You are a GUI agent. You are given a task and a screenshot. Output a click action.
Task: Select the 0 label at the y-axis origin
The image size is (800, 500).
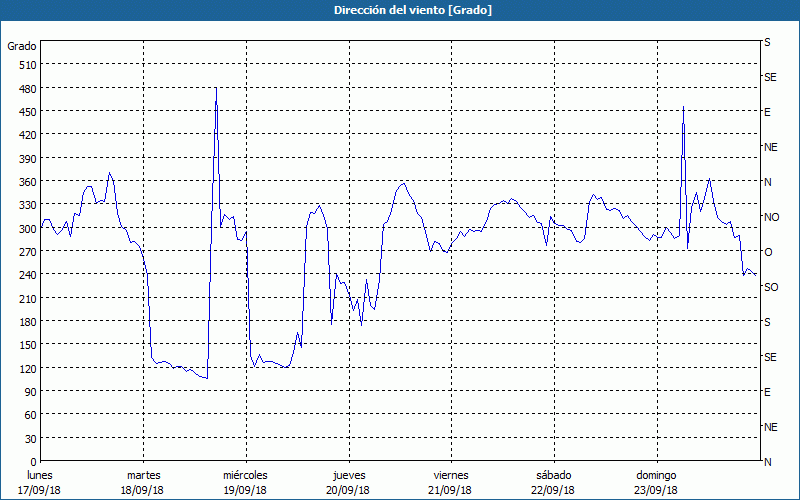point(34,462)
